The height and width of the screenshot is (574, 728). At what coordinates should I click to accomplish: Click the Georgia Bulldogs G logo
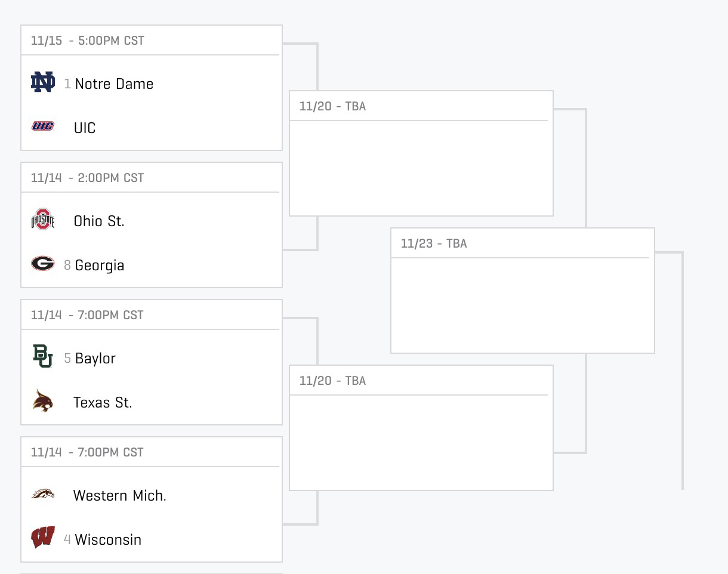tap(43, 264)
